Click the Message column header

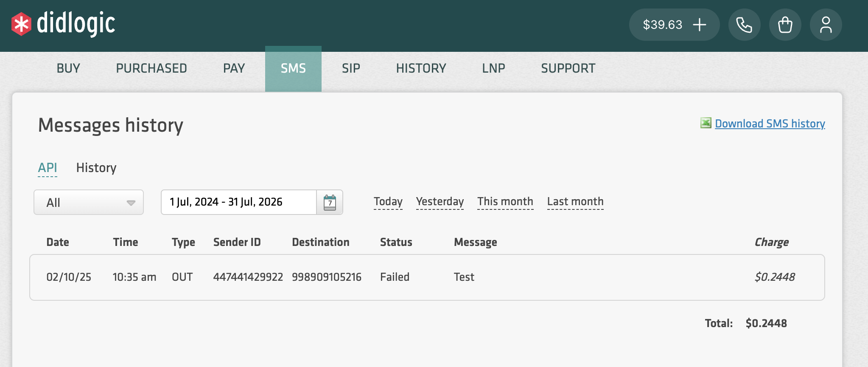pos(476,242)
